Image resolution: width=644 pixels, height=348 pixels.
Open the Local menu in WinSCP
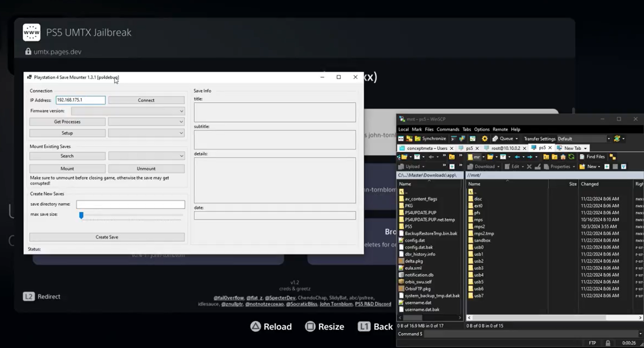[403, 129]
